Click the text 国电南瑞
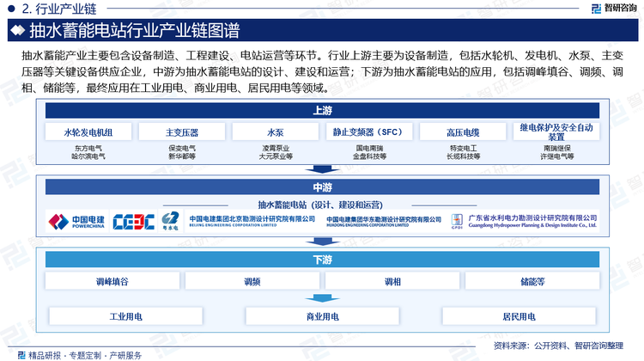The image size is (644, 361). click(369, 148)
